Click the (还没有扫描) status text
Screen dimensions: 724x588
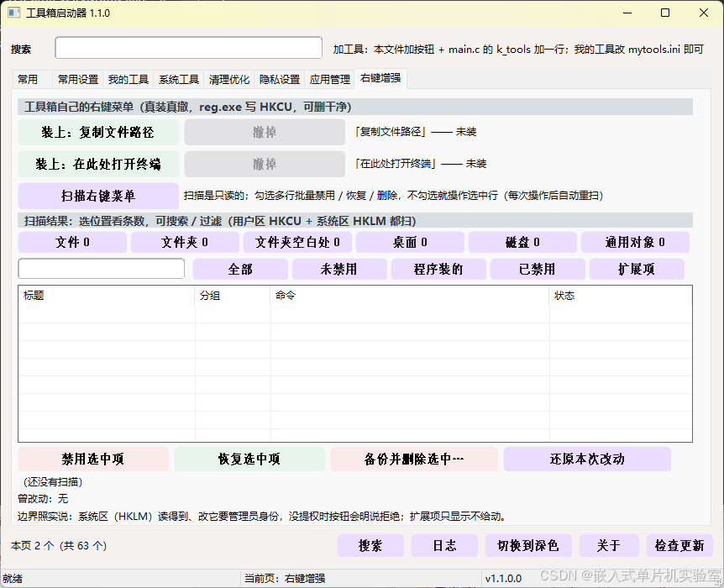tap(53, 482)
